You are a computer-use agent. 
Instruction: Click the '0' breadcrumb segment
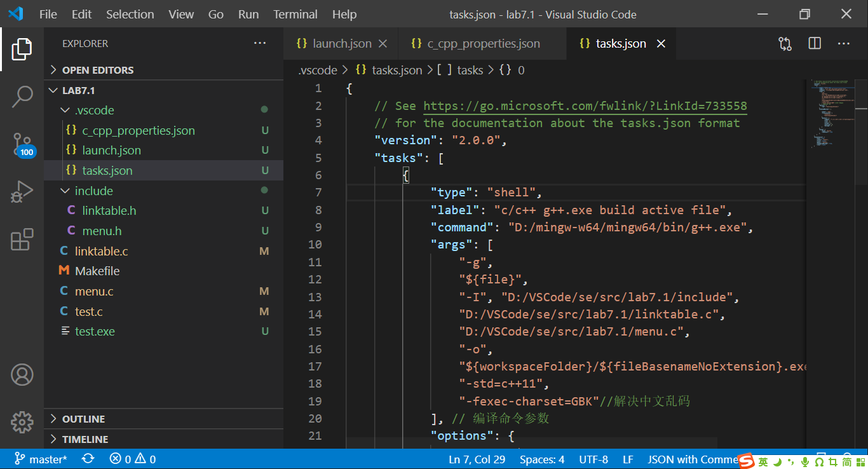[x=512, y=70]
